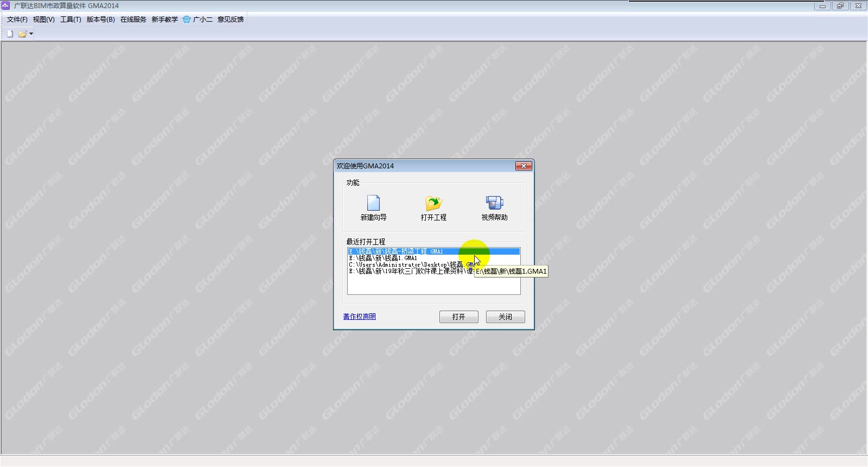Open the 版本号(B) menu
This screenshot has width=868, height=467.
pyautogui.click(x=100, y=20)
